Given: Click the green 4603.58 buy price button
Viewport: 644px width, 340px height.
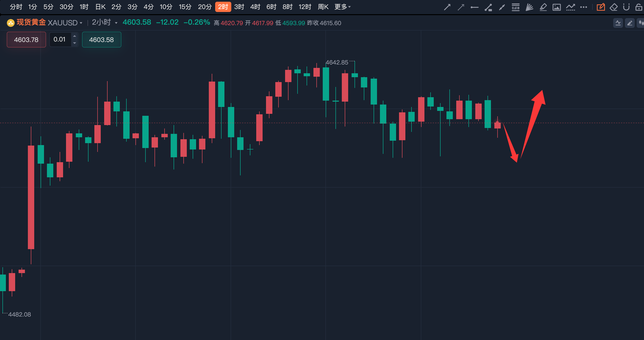Looking at the screenshot, I should 101,40.
